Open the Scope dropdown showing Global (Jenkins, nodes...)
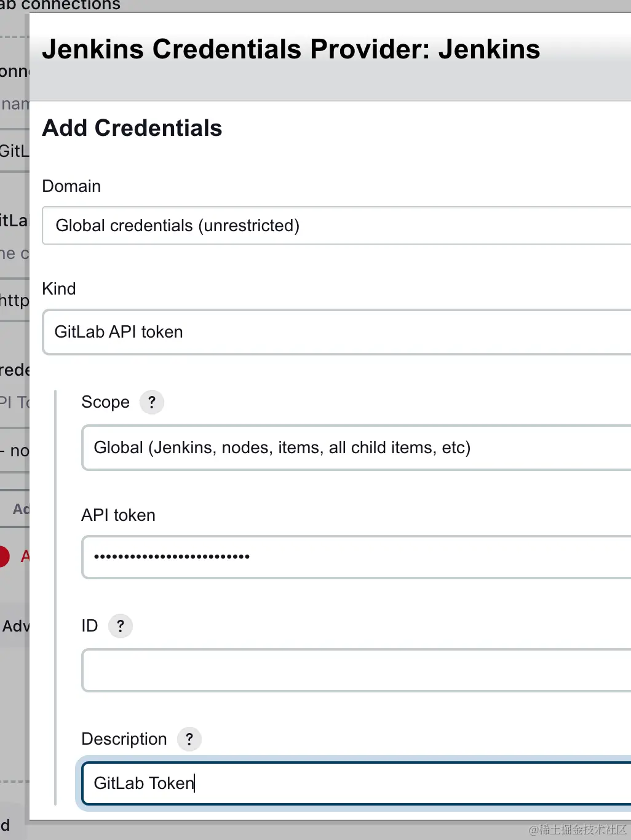Image resolution: width=631 pixels, height=840 pixels. 357,448
